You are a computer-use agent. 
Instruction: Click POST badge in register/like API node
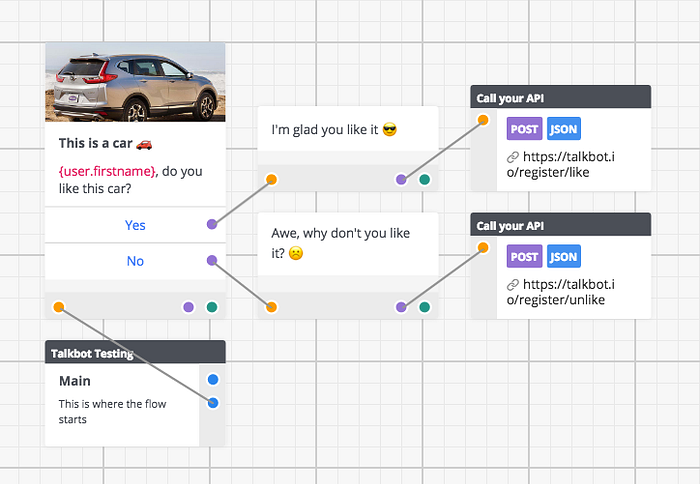pos(525,129)
